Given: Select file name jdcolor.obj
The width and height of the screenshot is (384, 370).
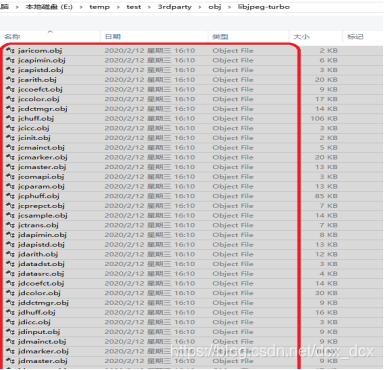Looking at the screenshot, I should pos(39,293).
